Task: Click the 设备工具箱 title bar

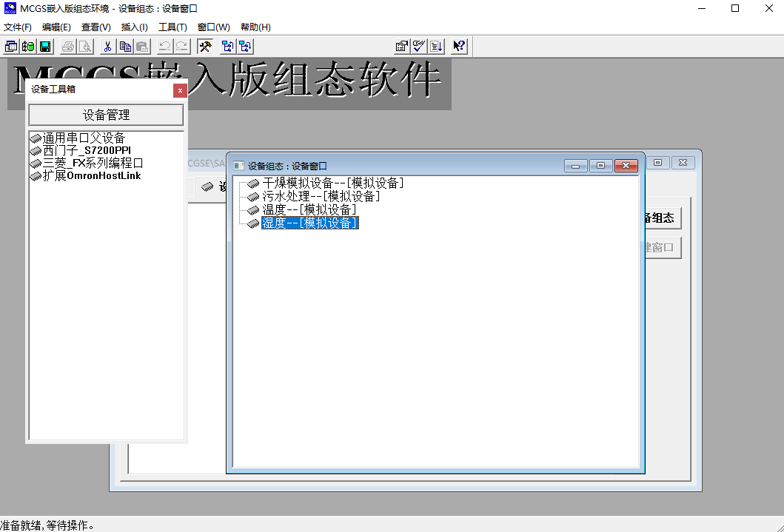Action: 100,90
